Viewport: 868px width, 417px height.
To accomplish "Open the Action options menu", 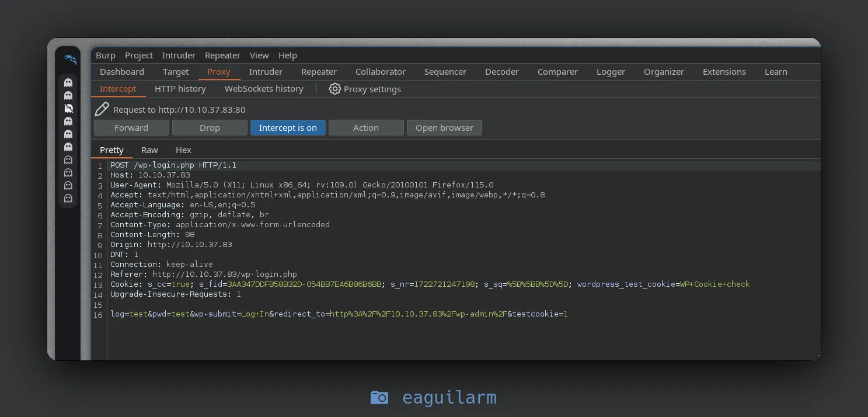I will [365, 128].
